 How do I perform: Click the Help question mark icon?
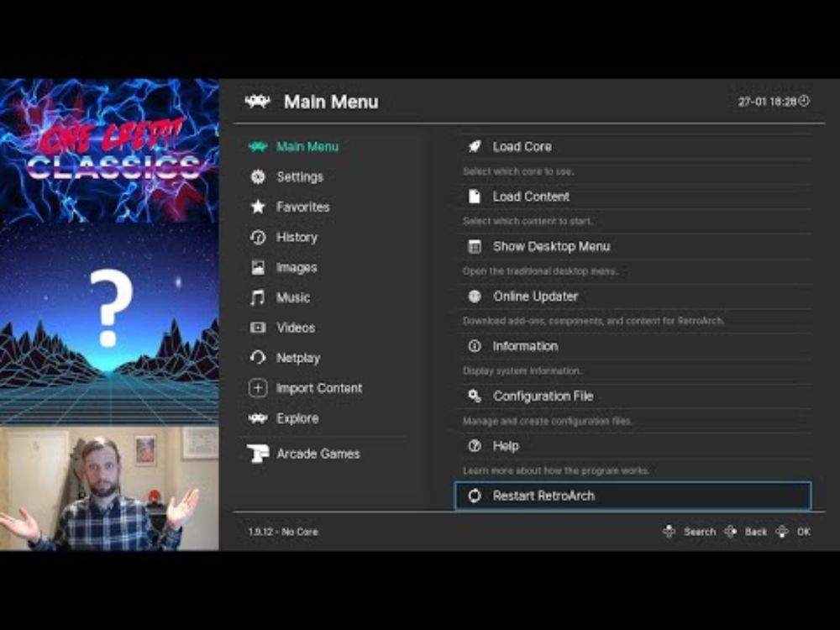475,446
